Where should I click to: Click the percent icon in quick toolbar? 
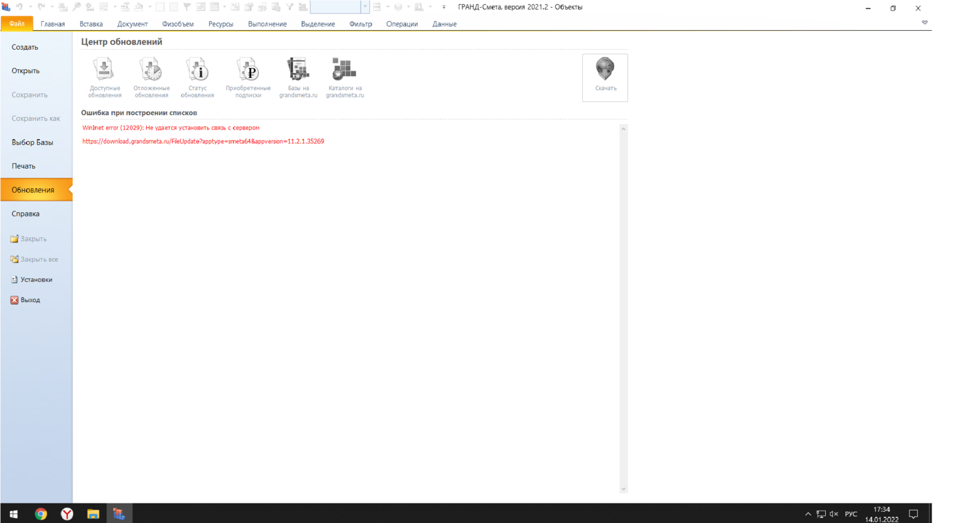click(235, 7)
